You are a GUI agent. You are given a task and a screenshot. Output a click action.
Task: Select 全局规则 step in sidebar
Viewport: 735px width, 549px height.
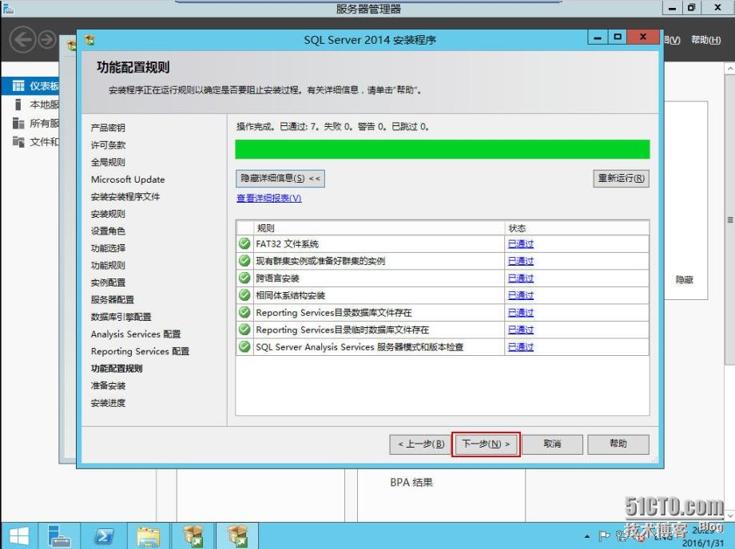pos(108,162)
